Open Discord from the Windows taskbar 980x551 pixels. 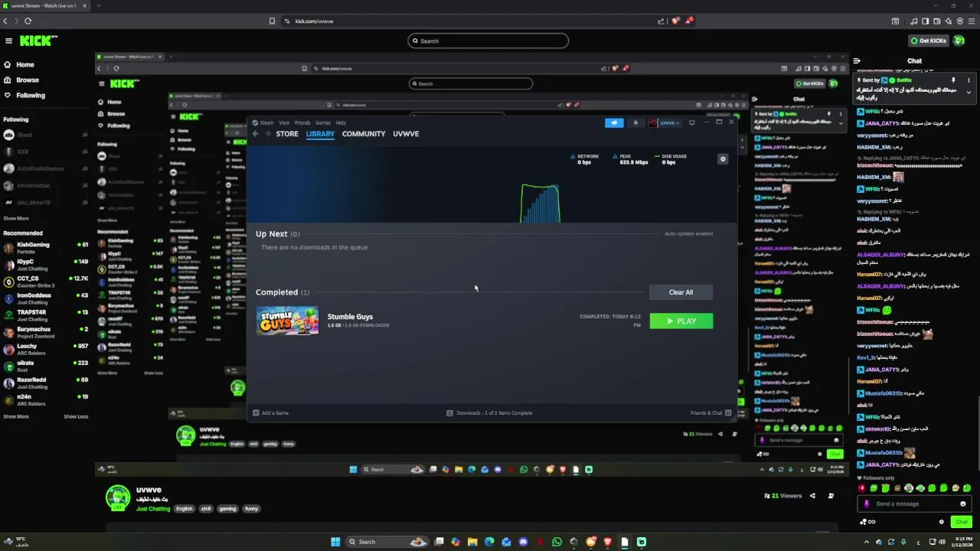[x=524, y=542]
